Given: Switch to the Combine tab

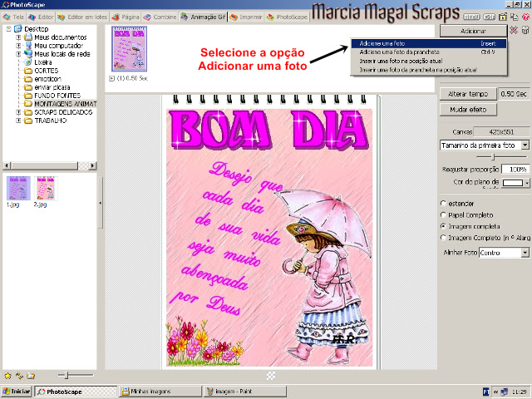Looking at the screenshot, I should (160, 17).
